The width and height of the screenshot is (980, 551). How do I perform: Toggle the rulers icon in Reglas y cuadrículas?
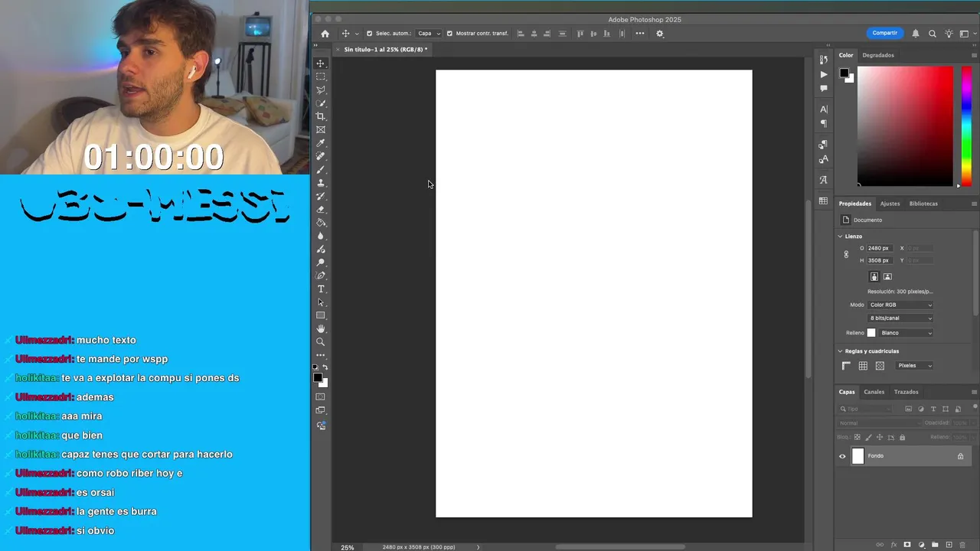coord(846,366)
